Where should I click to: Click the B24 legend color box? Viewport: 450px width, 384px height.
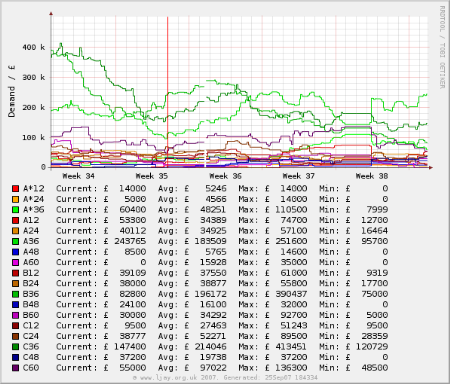pyautogui.click(x=15, y=284)
